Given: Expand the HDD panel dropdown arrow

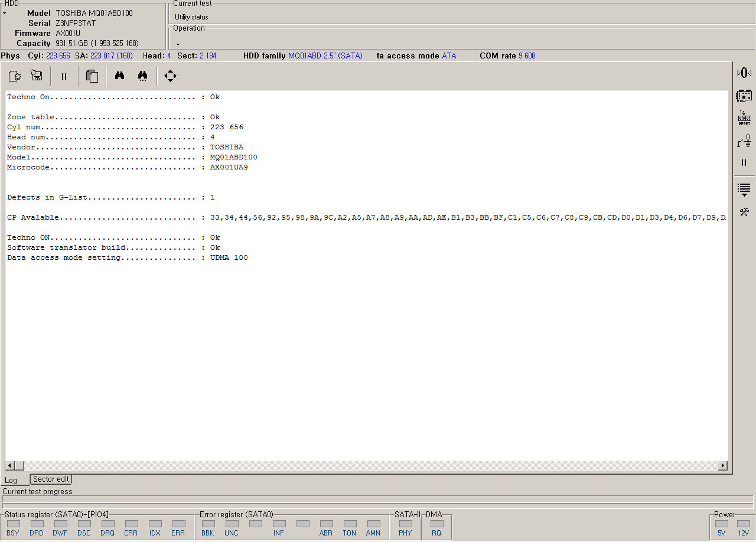Looking at the screenshot, I should 5,13.
